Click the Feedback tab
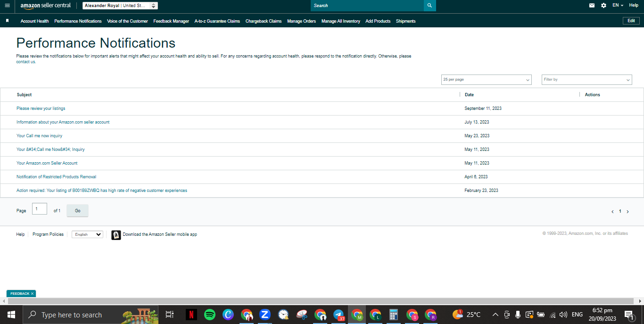This screenshot has height=324, width=644. point(20,293)
